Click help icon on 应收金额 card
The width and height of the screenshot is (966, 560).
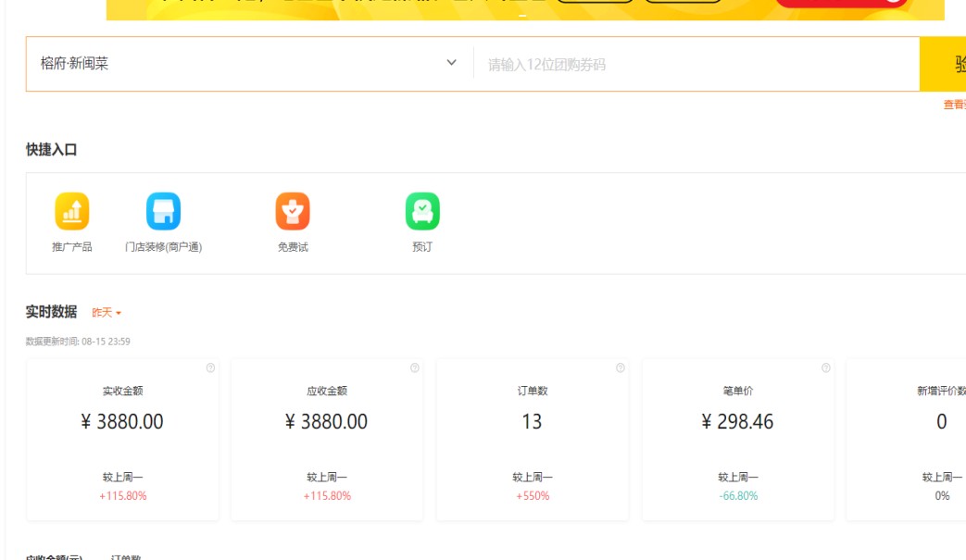coord(414,368)
